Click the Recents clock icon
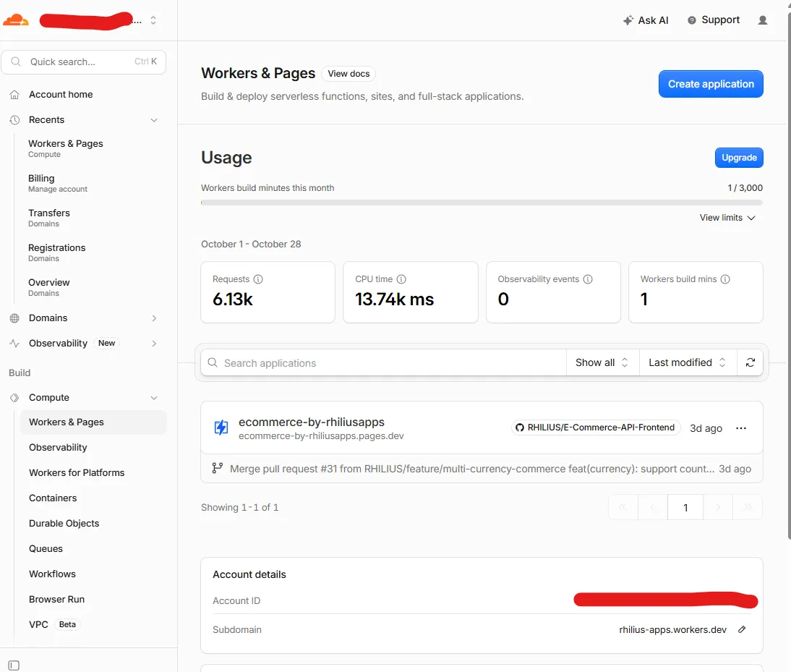 coord(14,120)
